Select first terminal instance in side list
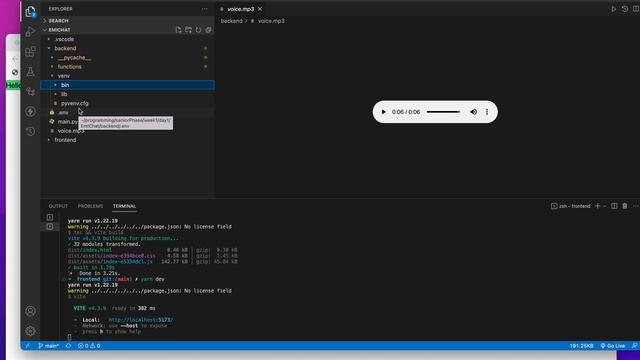This screenshot has height=360, width=640. [x=50, y=217]
